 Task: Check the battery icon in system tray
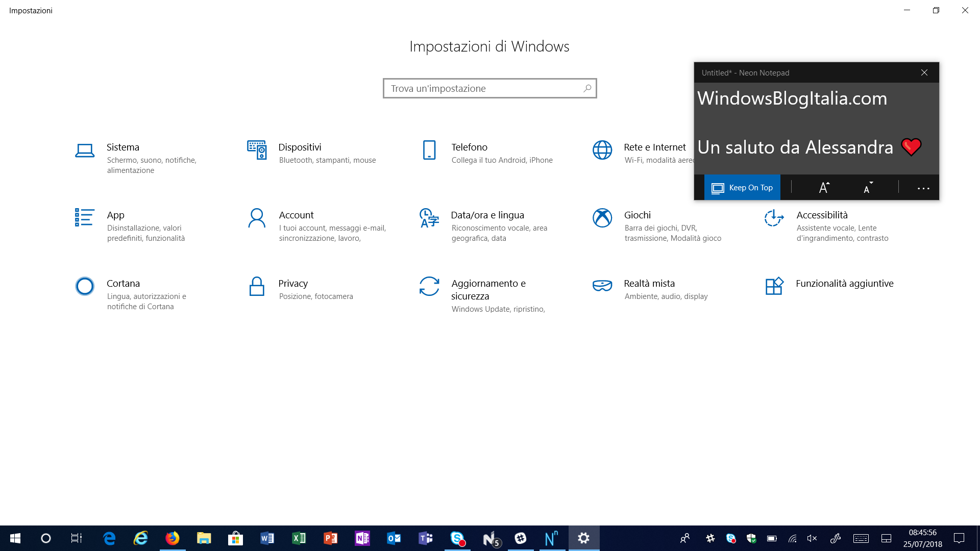tap(772, 538)
